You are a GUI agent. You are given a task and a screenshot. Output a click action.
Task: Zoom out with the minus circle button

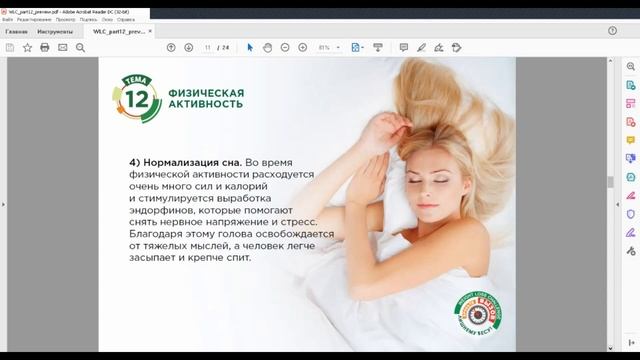[285, 48]
